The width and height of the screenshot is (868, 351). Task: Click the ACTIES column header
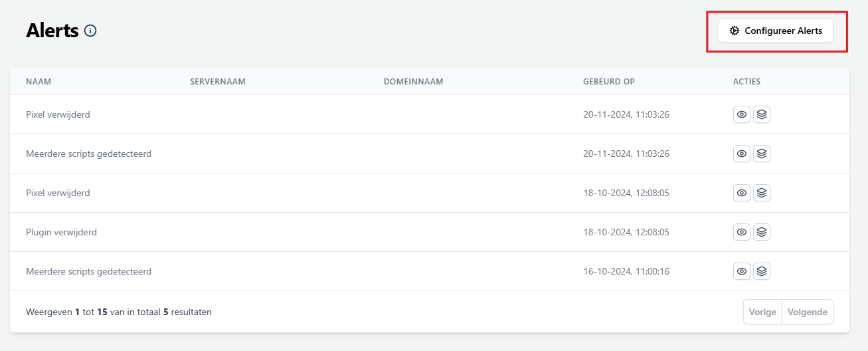[746, 82]
